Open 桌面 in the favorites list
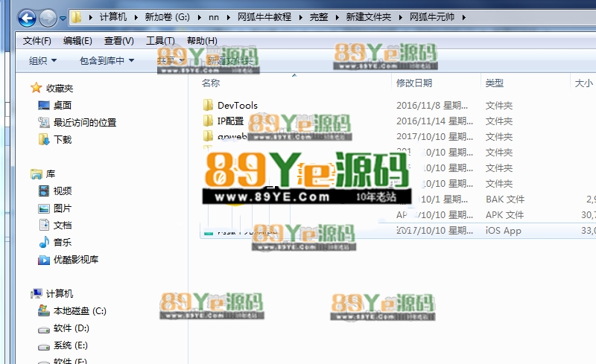Image resolution: width=596 pixels, height=364 pixels. point(63,105)
